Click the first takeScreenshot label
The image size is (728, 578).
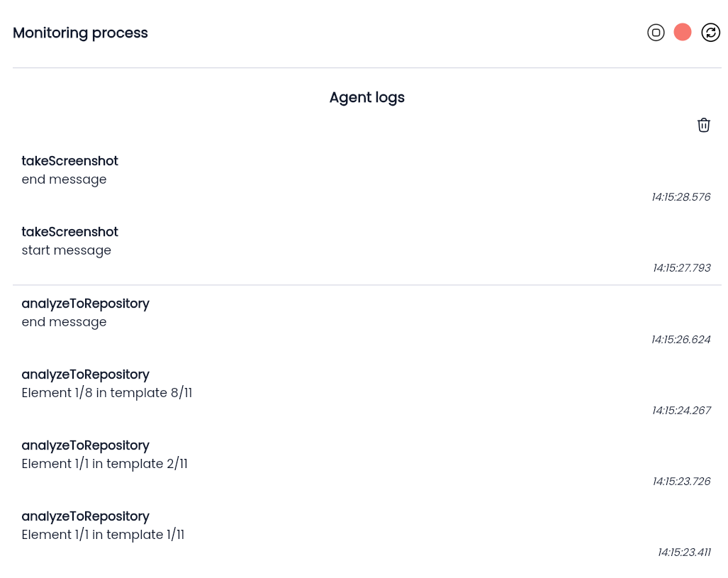point(69,161)
